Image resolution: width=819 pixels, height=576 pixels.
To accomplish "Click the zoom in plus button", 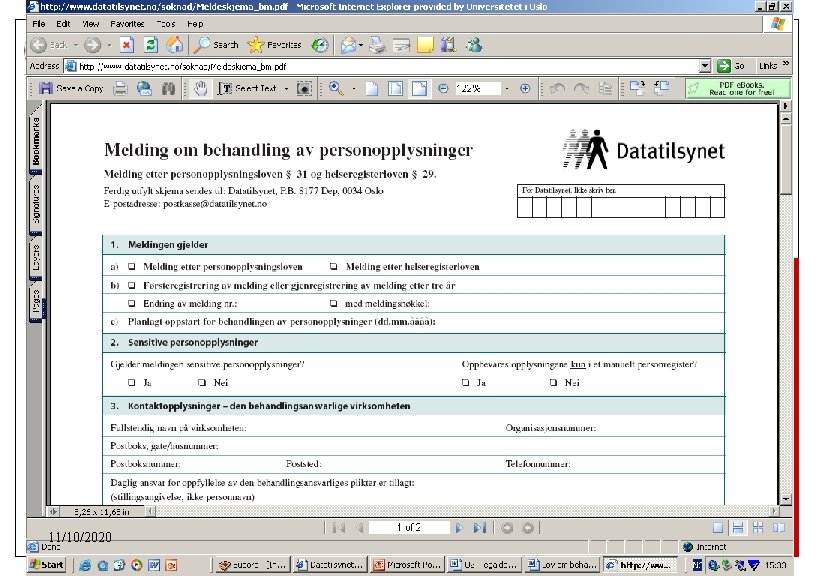I will [x=525, y=89].
